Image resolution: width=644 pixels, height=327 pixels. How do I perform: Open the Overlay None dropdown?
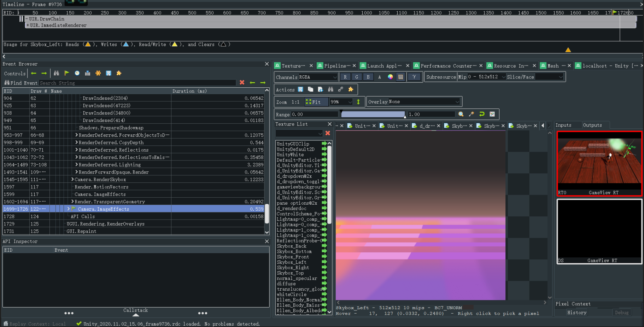(x=424, y=102)
